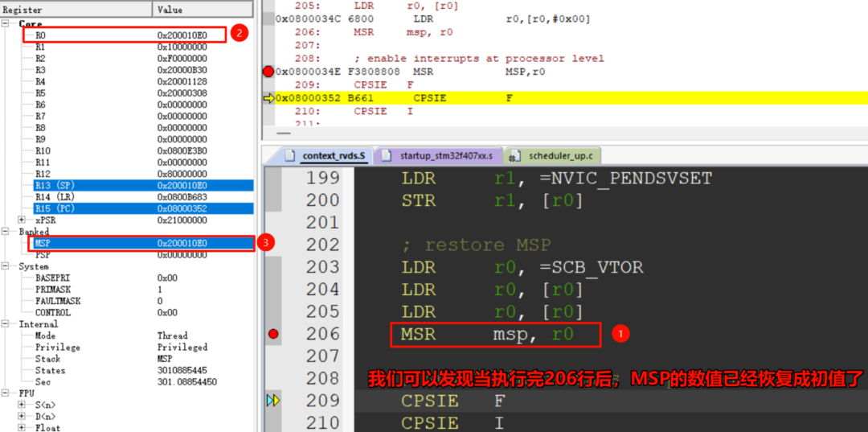Click the R14 (LR) value 0x0800B683
This screenshot has height=432, width=868.
(x=182, y=197)
